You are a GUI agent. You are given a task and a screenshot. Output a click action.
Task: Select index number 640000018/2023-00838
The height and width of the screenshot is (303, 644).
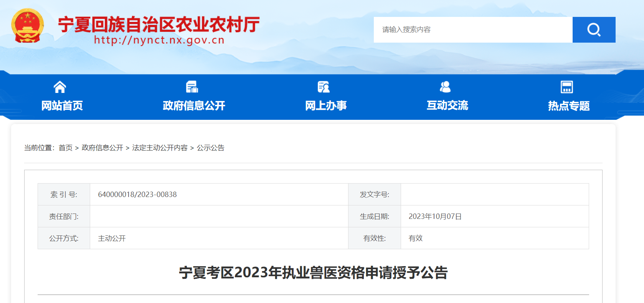coord(137,195)
